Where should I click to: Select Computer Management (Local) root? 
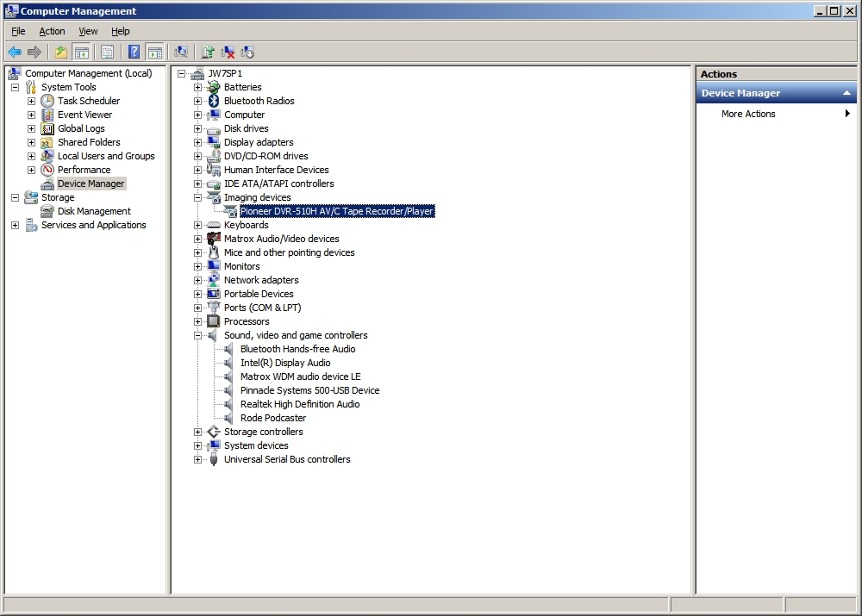click(89, 73)
